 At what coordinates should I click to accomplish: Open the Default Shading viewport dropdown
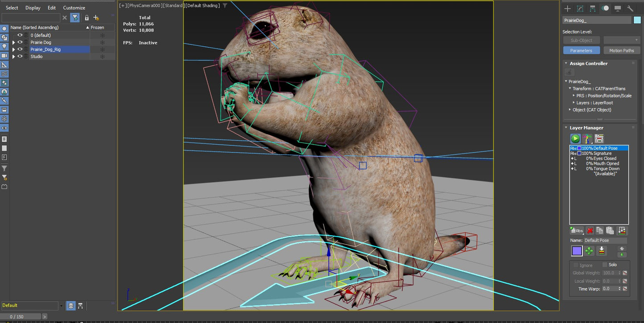point(203,5)
